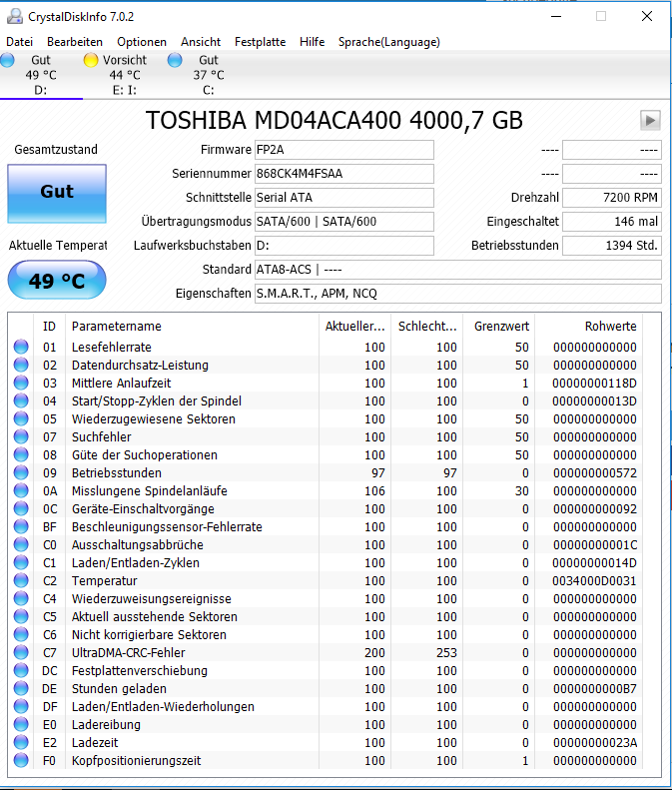Click the ID column header

[x=49, y=326]
